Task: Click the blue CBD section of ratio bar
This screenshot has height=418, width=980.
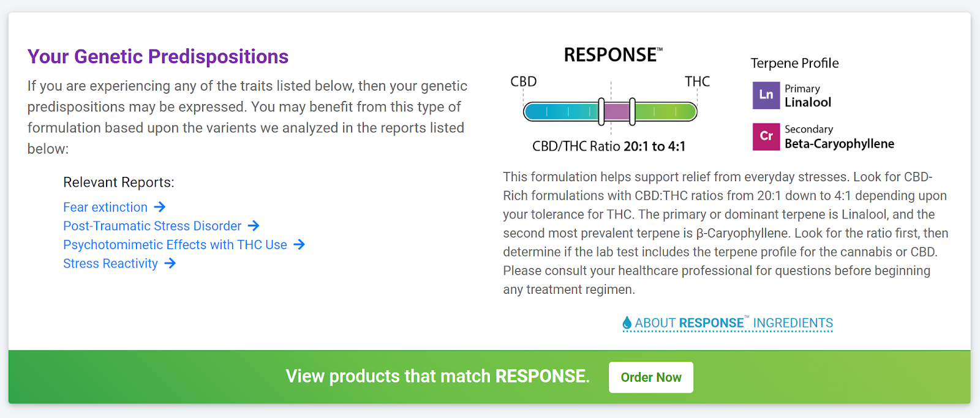Action: 561,111
